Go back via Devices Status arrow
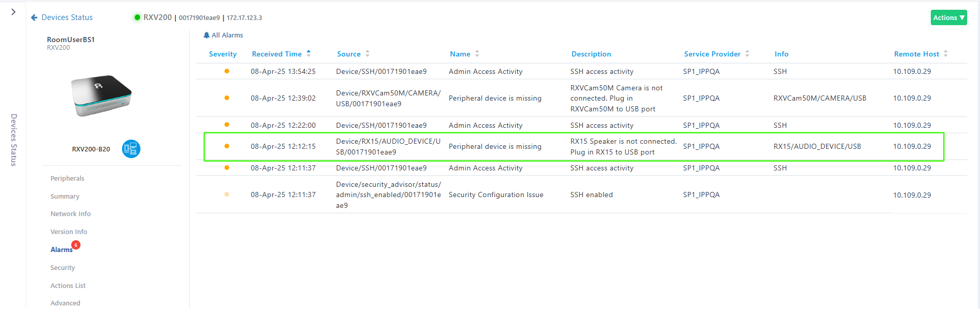Viewport: 980px width, 309px height. coord(34,17)
